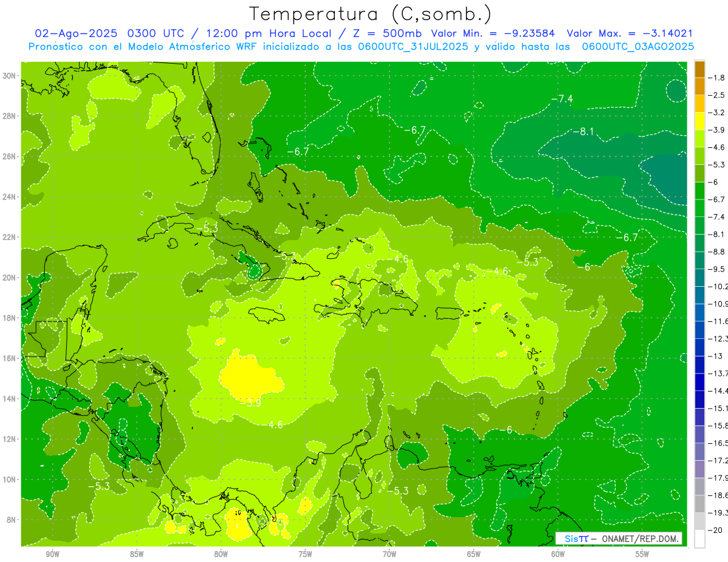Select the valid-until stamp "0600UTC_03AGO2025"
This screenshot has width=728, height=562.
point(638,47)
